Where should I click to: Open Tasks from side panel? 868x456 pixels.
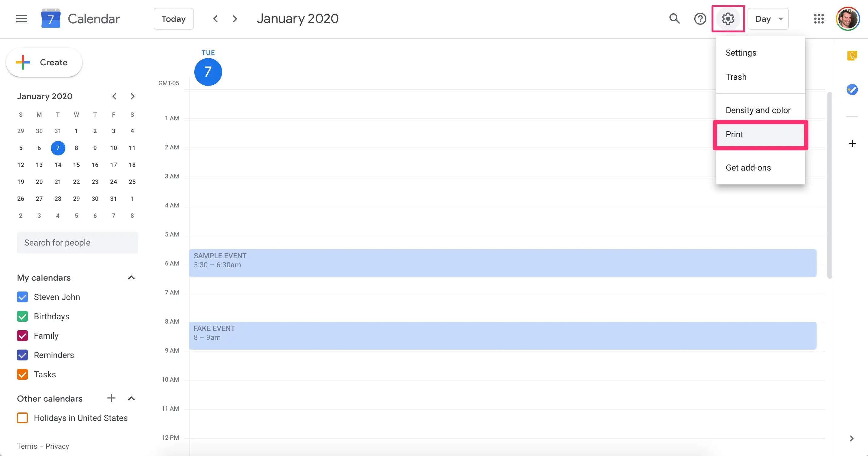click(852, 90)
